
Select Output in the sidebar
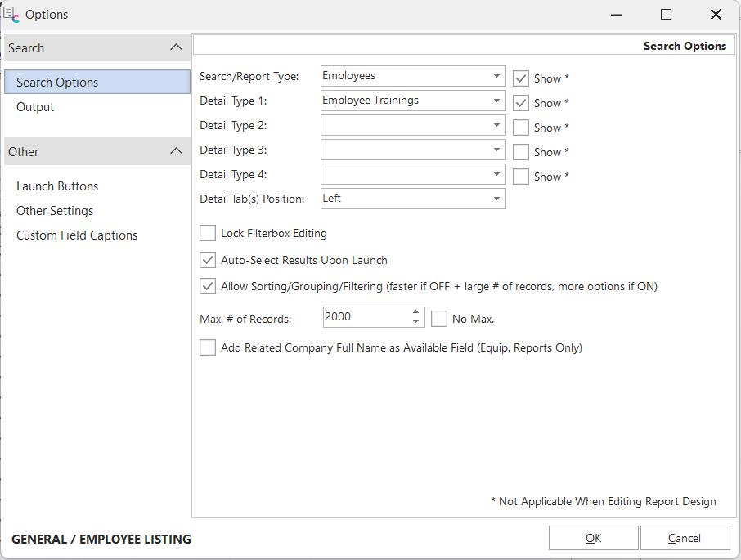point(35,107)
